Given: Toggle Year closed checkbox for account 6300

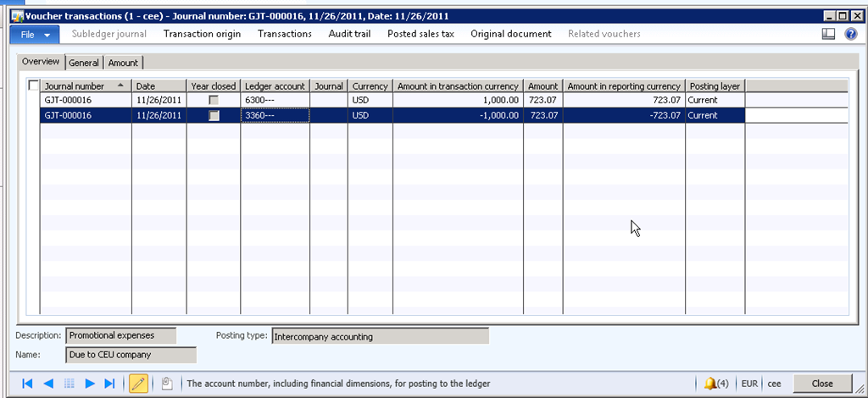Looking at the screenshot, I should pos(214,101).
